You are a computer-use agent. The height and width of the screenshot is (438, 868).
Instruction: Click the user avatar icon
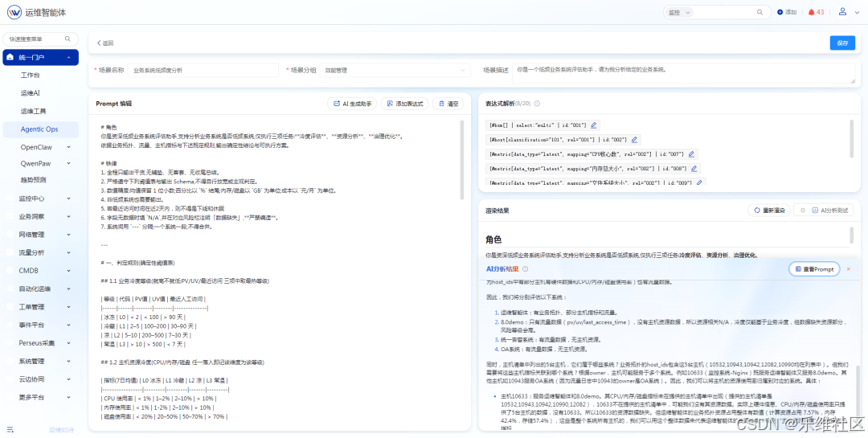[x=842, y=11]
